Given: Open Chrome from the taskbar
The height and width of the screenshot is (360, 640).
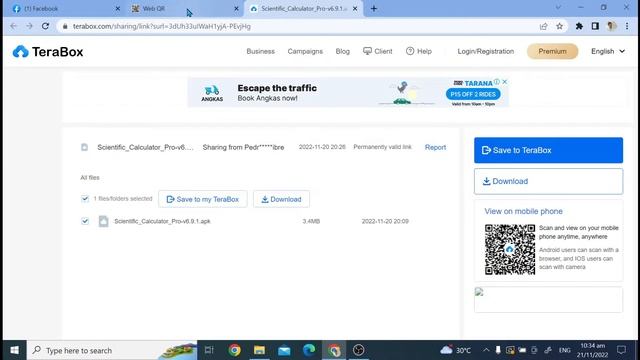Looking at the screenshot, I should (x=234, y=350).
